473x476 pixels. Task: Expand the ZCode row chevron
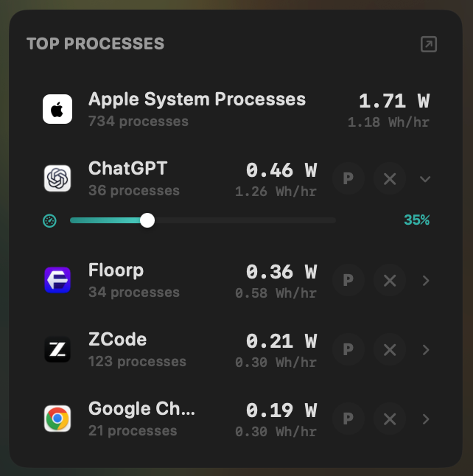point(426,350)
